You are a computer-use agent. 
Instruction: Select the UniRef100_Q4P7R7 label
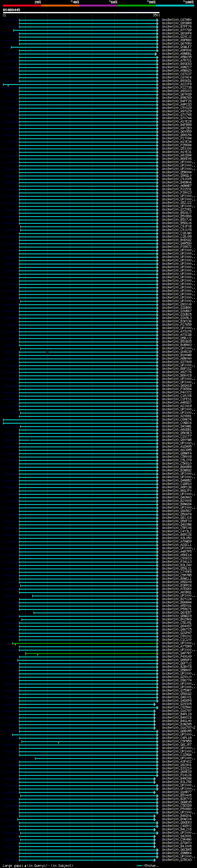click(177, 653)
